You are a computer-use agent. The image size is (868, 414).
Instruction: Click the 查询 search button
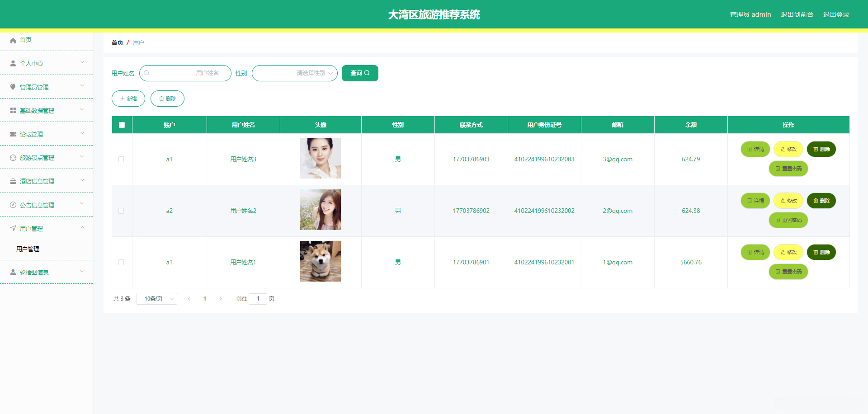[x=360, y=73]
